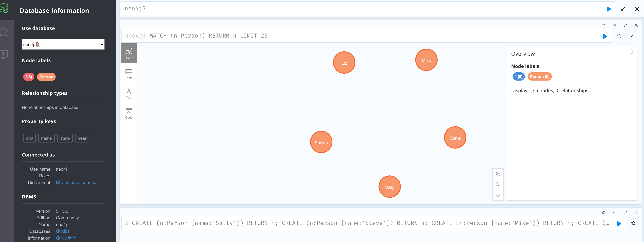Click the top neo4j$ query editor
Screen dimensions: 644x242
[x=350, y=9]
